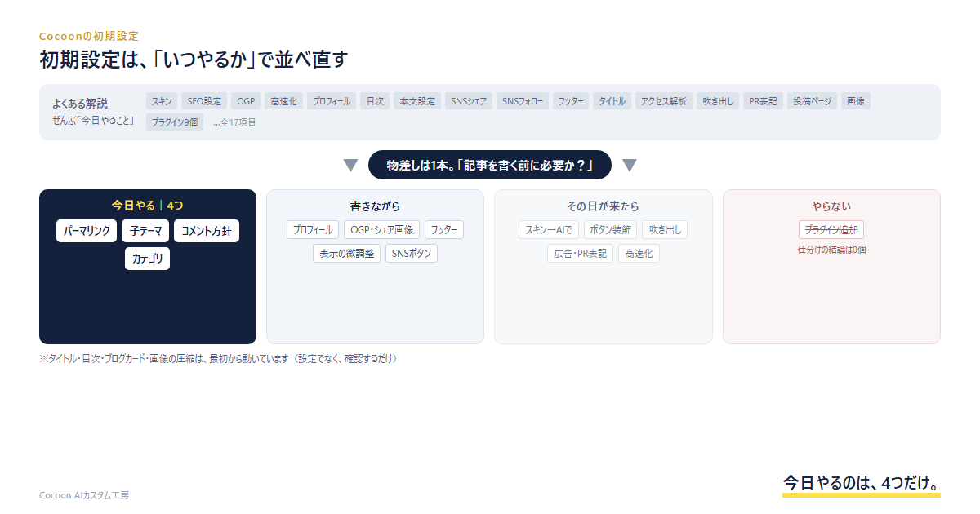Click the …全17項目 text

[235, 122]
